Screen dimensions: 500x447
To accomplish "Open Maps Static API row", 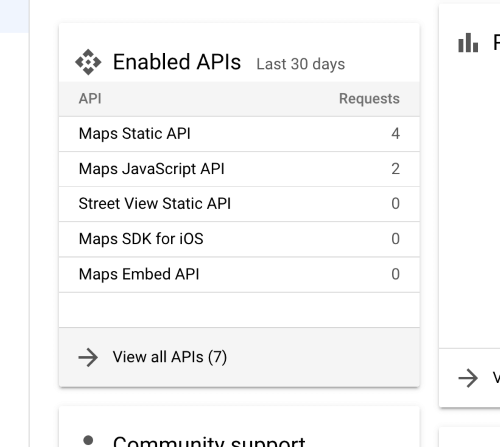I will coord(239,134).
